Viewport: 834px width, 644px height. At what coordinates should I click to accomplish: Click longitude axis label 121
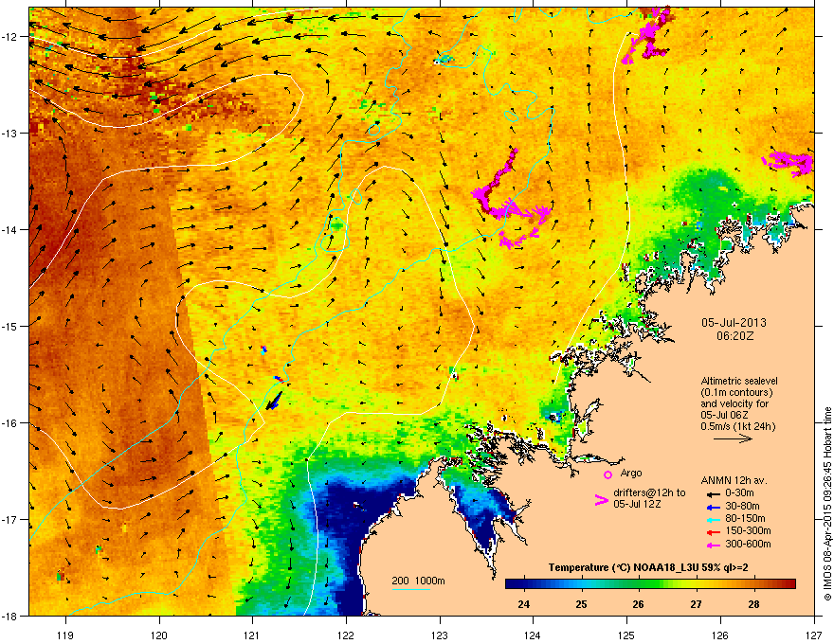pyautogui.click(x=252, y=635)
